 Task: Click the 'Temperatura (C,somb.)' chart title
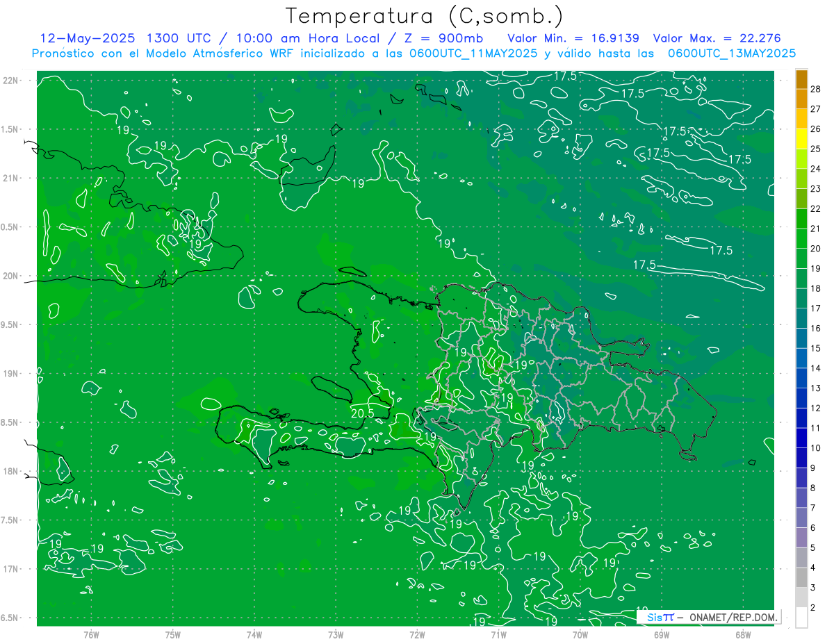click(x=425, y=16)
